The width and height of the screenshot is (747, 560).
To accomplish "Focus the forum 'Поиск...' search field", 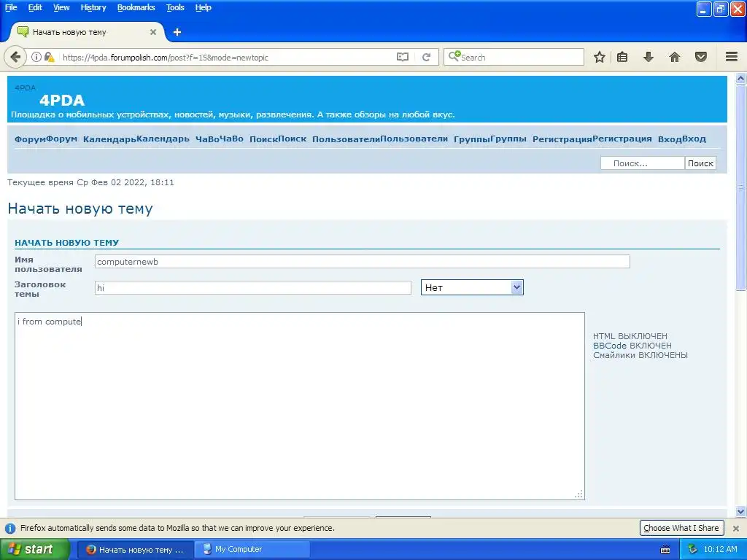I will 642,163.
